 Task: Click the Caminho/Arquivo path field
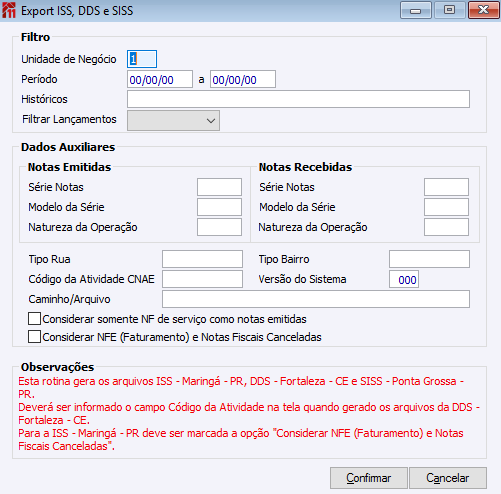tap(316, 299)
